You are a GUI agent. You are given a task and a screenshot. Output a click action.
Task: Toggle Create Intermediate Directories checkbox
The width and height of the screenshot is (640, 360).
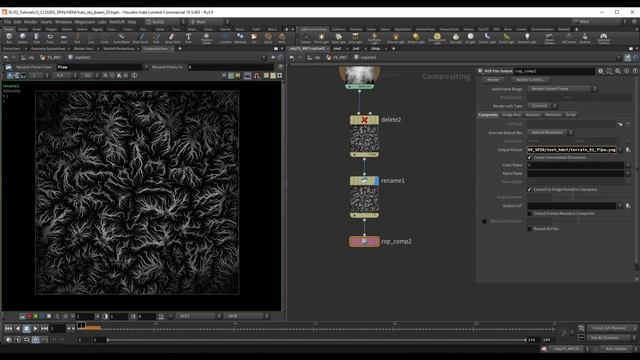[530, 158]
